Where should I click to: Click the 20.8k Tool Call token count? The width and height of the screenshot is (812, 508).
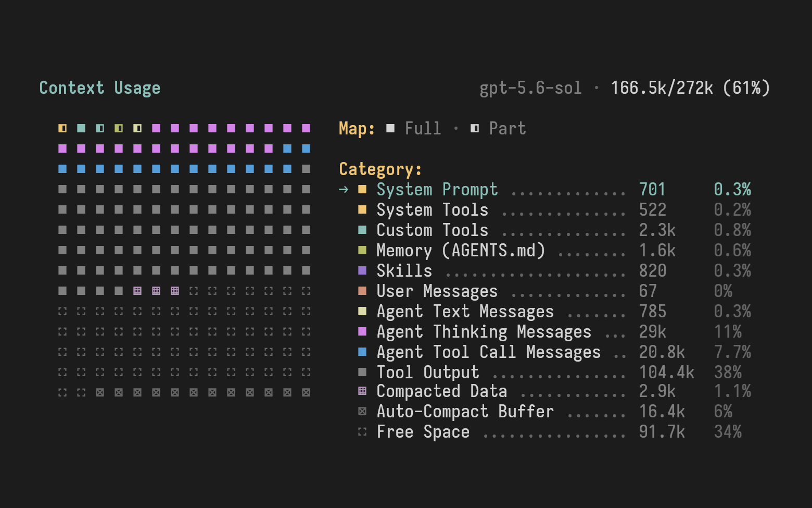click(662, 352)
